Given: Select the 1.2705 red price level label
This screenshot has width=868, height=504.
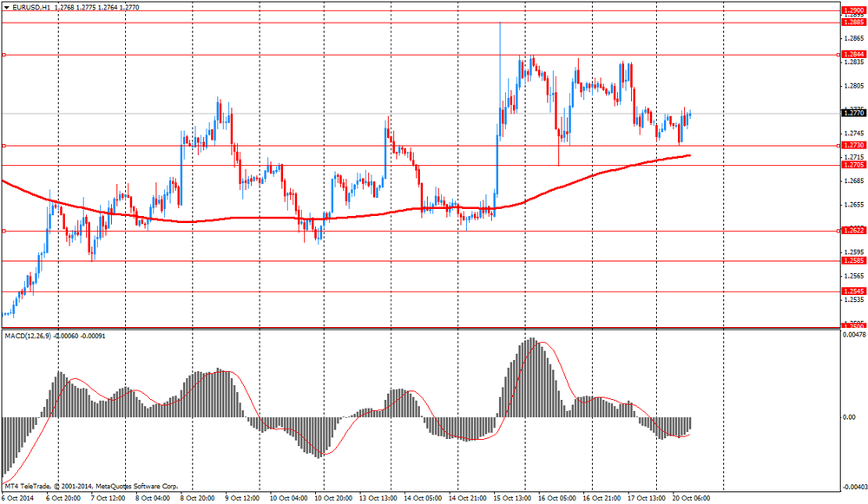Looking at the screenshot, I should 853,165.
